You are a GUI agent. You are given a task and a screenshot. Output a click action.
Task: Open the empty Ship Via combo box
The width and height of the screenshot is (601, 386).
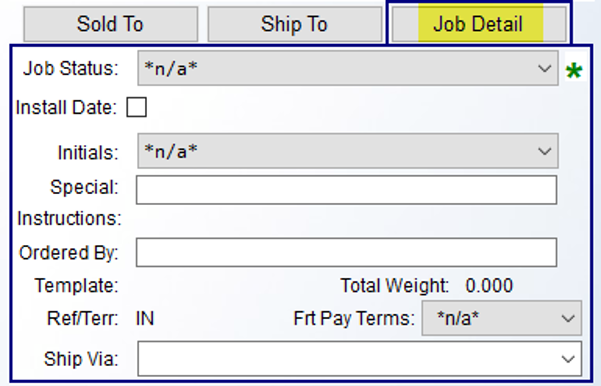click(x=360, y=359)
